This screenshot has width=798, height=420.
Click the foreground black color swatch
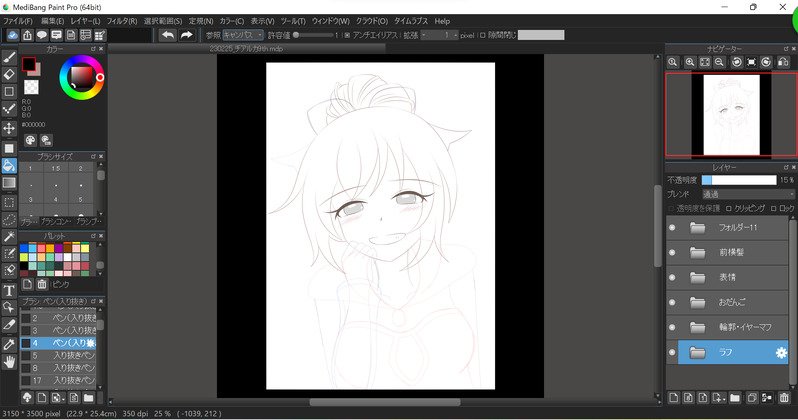tap(28, 64)
